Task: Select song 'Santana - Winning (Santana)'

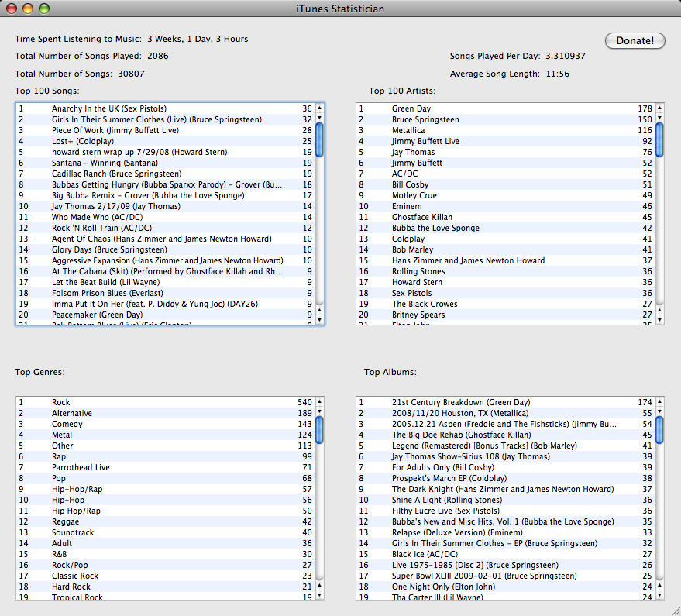Action: pyautogui.click(x=166, y=163)
